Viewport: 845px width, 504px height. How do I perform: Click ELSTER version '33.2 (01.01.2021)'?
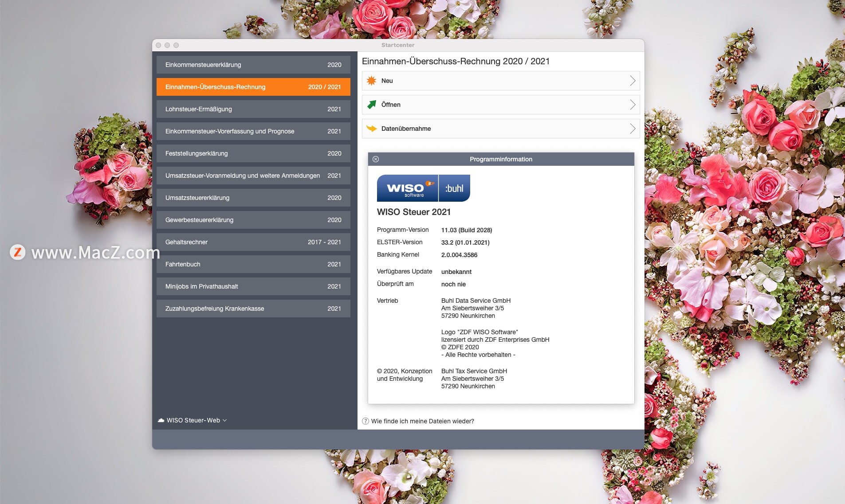[465, 242]
